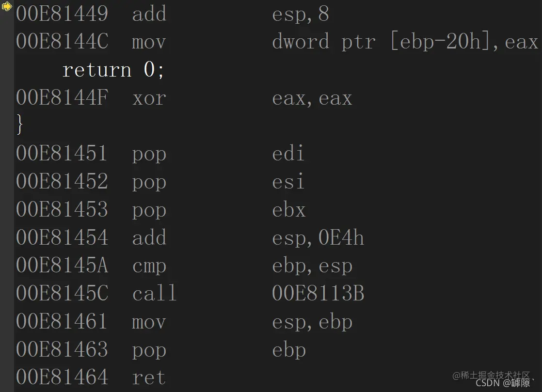Click the yellow current-instruction arrow icon
Screen dimensions: 542x392
7,6
